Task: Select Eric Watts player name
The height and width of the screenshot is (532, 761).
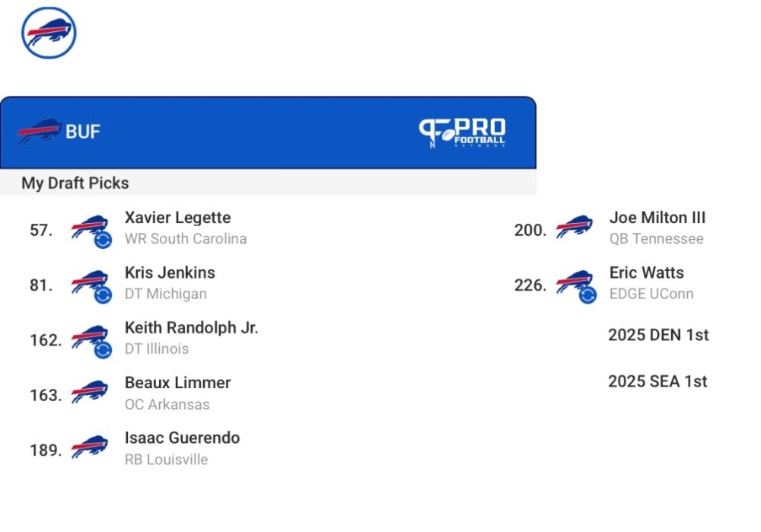Action: pos(646,272)
